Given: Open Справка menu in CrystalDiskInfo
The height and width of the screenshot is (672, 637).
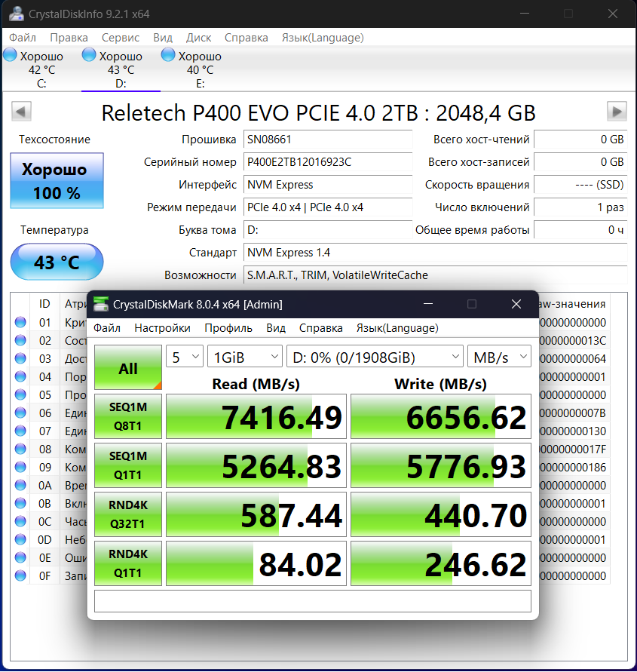Looking at the screenshot, I should pos(247,38).
